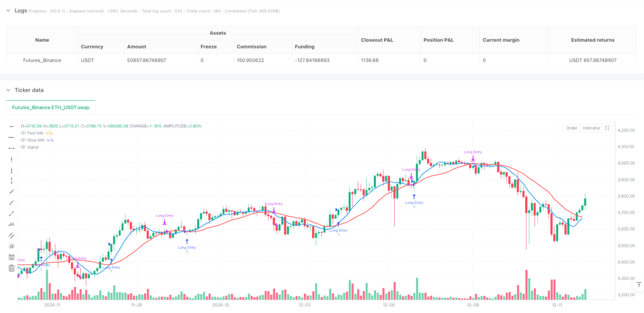Collapse the Ticker data section
Viewport: 644px width, 313px height.
coord(8,90)
